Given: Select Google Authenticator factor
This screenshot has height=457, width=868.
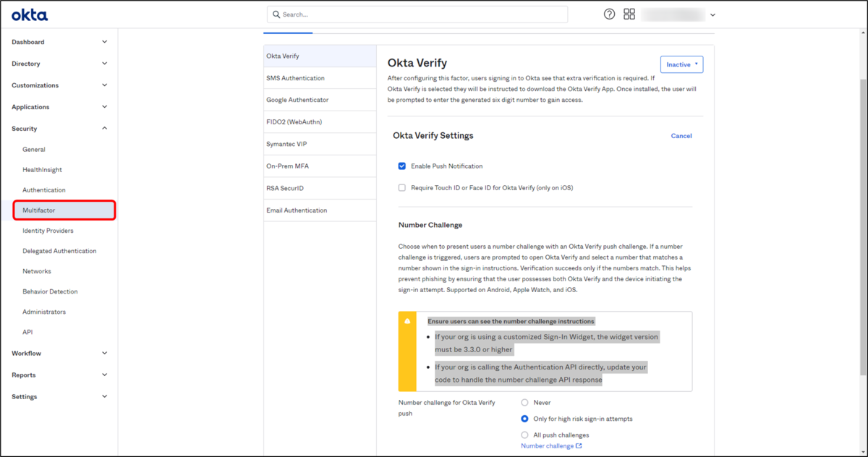Looking at the screenshot, I should [x=320, y=100].
